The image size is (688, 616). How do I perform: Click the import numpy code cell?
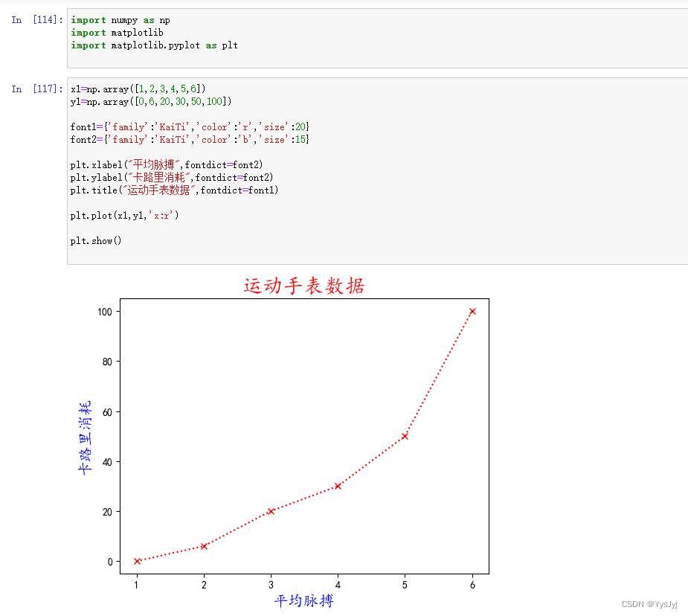377,38
